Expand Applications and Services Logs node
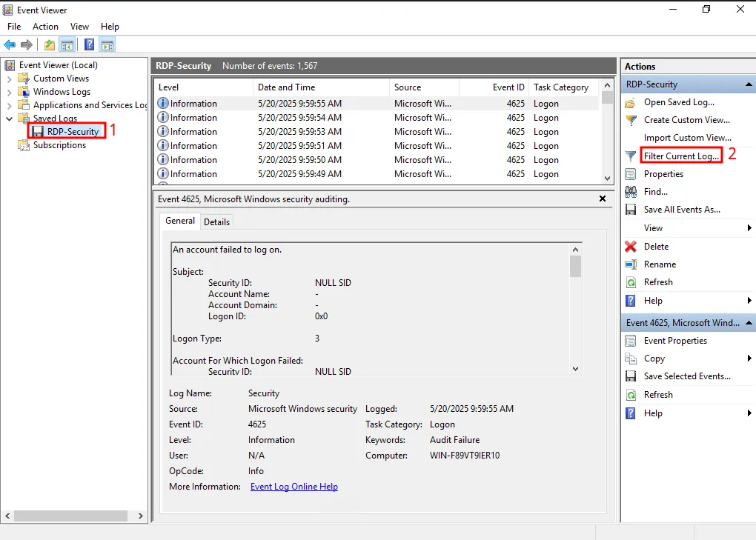 tap(9, 105)
